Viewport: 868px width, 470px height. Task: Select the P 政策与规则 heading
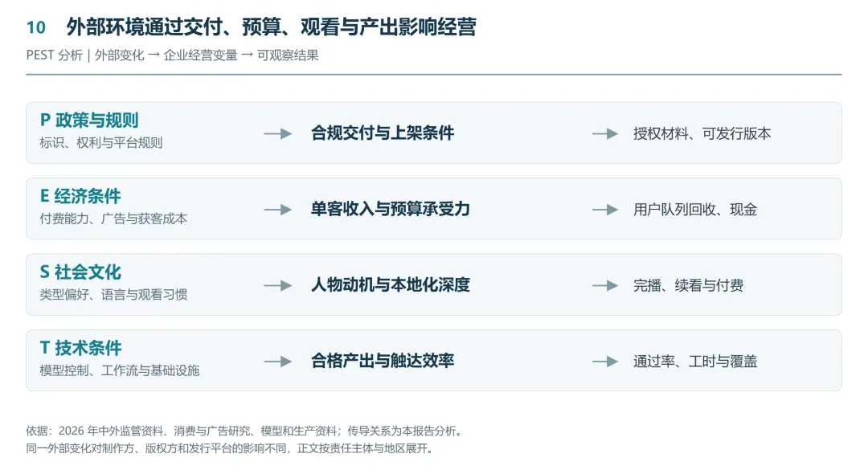pos(89,121)
